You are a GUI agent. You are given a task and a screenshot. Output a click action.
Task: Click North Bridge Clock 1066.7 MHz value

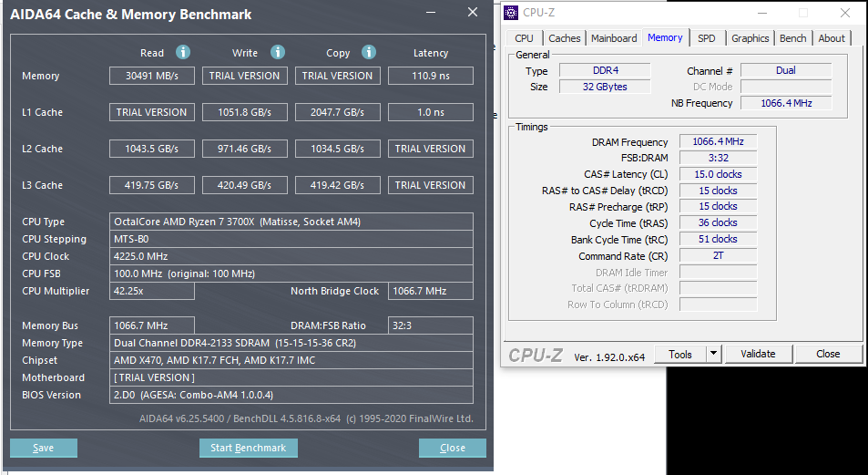pos(431,291)
